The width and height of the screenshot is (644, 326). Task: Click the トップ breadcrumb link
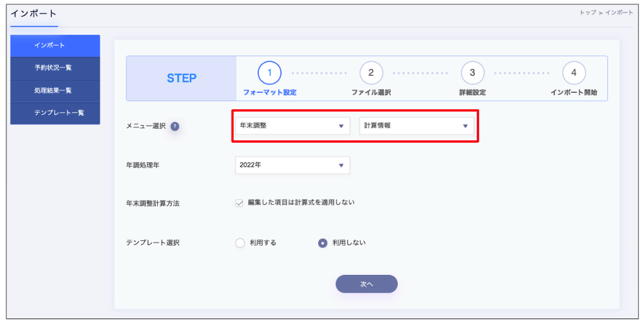click(587, 13)
